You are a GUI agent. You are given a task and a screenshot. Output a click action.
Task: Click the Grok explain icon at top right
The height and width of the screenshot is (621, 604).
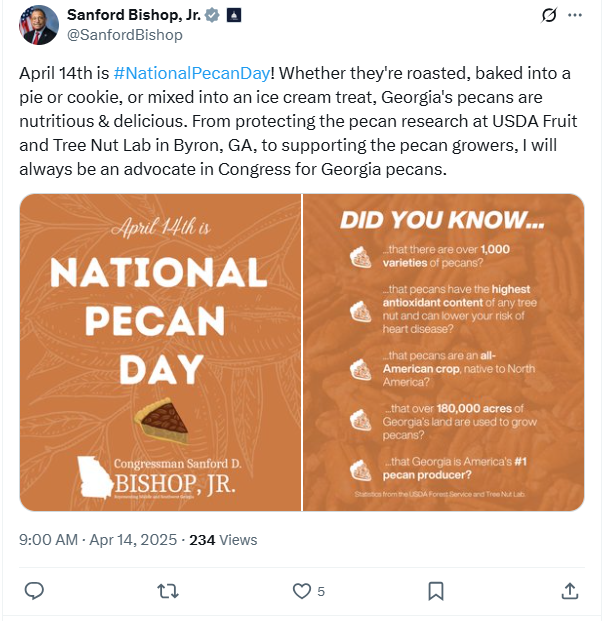tap(548, 15)
